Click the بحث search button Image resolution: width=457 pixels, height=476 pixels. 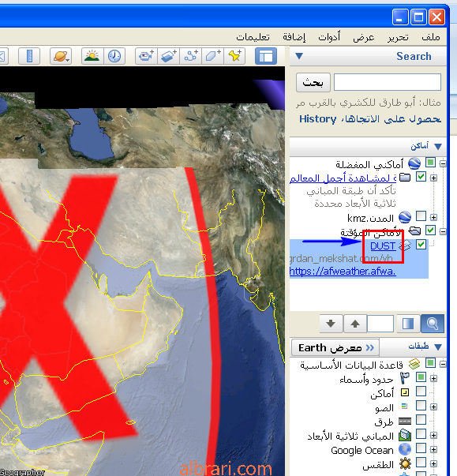point(313,82)
